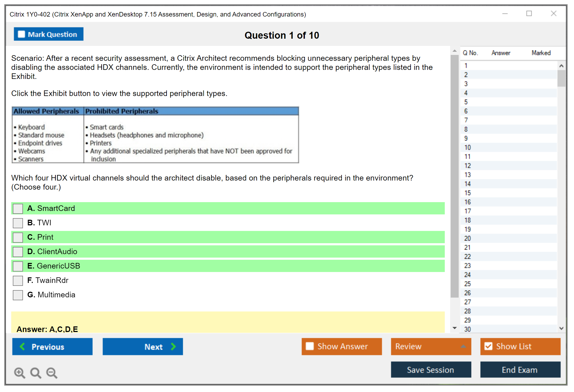Jump to question 10 in the list

click(468, 147)
